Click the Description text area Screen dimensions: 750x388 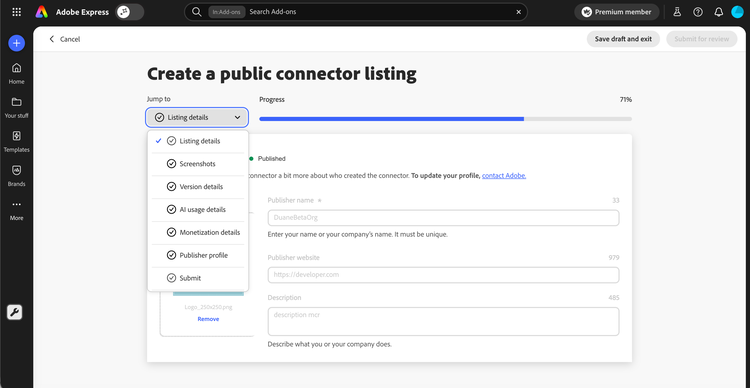pos(443,321)
